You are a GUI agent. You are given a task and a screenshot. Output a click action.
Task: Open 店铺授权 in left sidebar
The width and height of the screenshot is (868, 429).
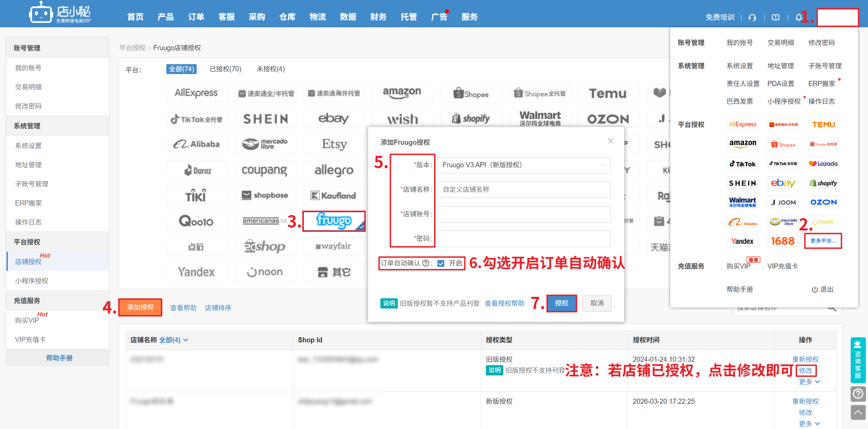coord(58,261)
